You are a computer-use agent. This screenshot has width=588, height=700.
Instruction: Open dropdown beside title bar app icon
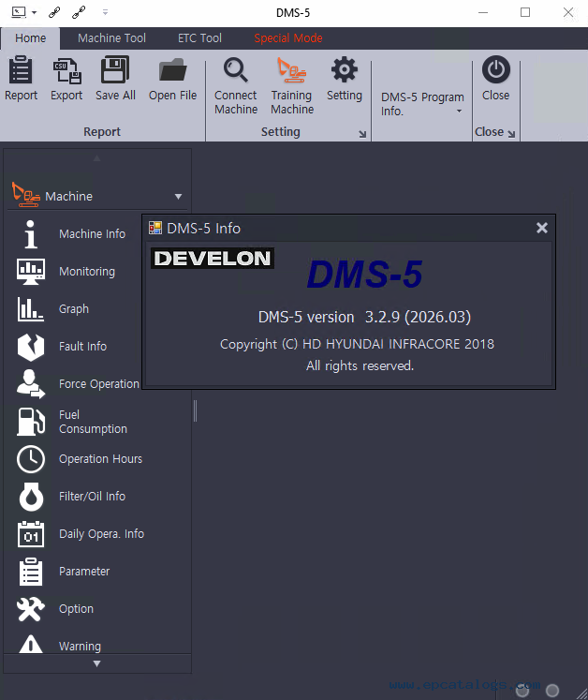34,13
